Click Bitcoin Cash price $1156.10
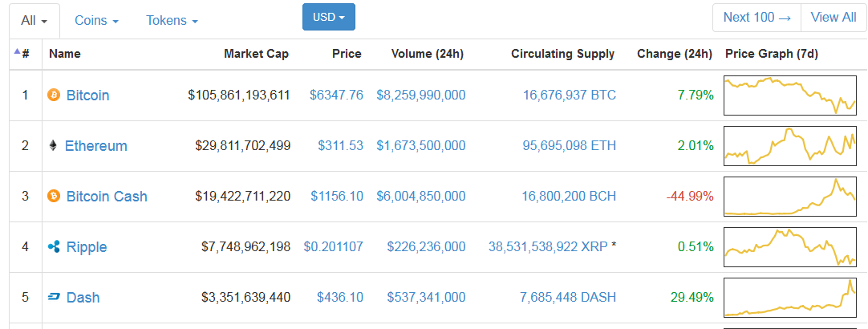The width and height of the screenshot is (868, 329). click(x=337, y=196)
